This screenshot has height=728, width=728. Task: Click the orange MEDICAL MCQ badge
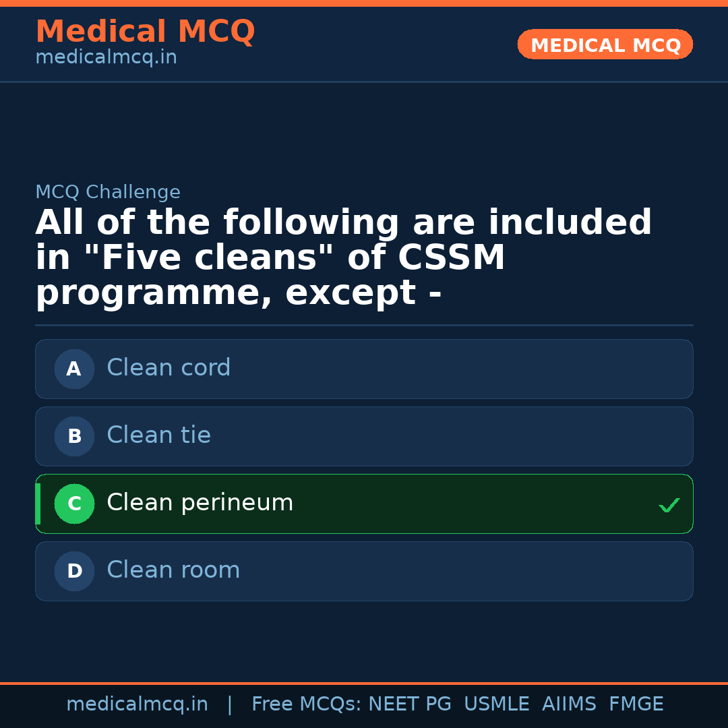[x=605, y=44]
